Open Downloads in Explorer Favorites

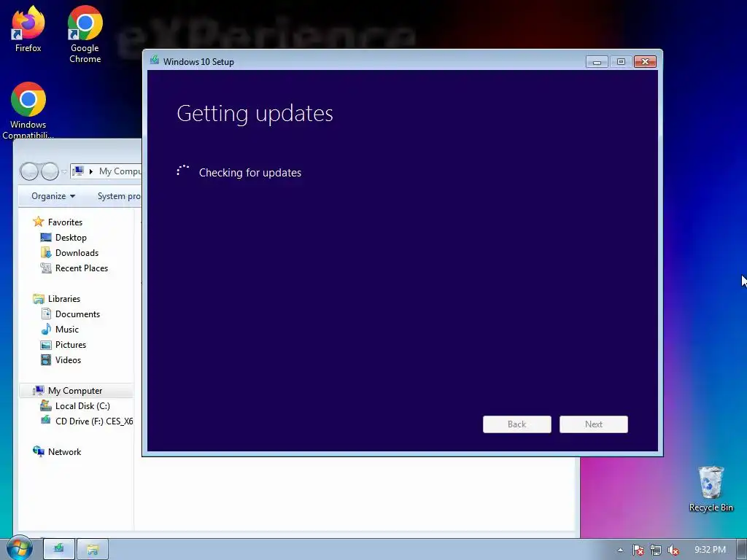[70, 253]
